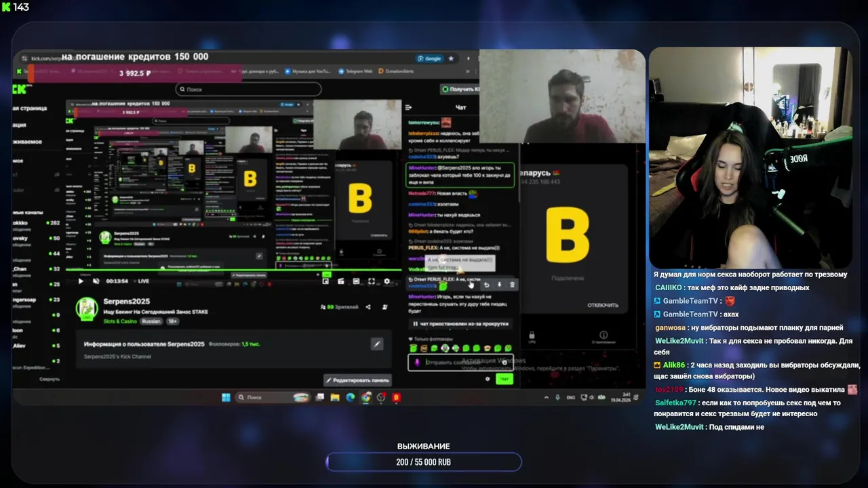Click the pencil edit icon in info panel

[377, 344]
